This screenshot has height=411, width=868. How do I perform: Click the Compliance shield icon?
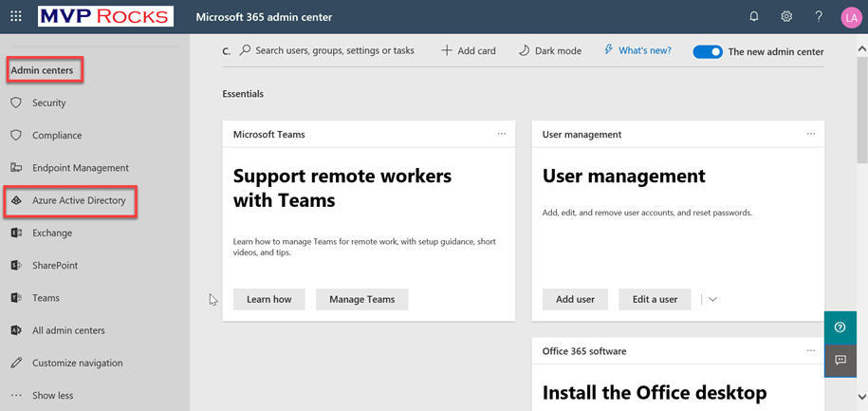(x=16, y=135)
